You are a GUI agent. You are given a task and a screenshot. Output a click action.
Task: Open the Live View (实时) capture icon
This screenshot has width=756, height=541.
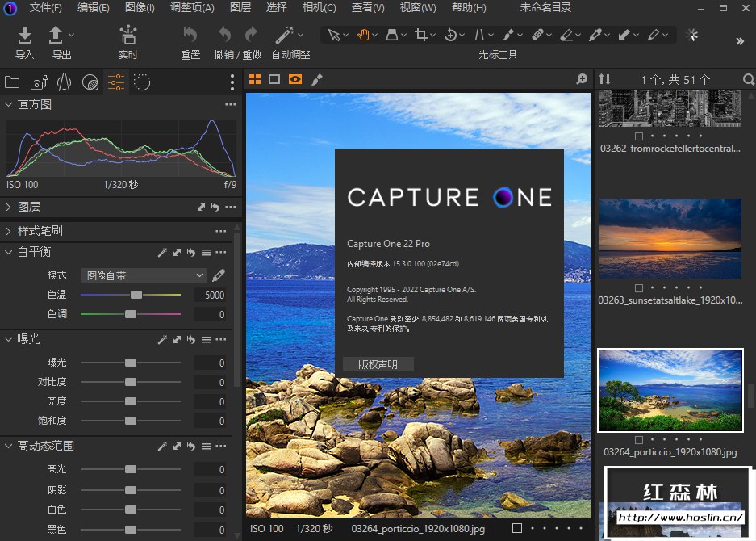click(x=127, y=35)
